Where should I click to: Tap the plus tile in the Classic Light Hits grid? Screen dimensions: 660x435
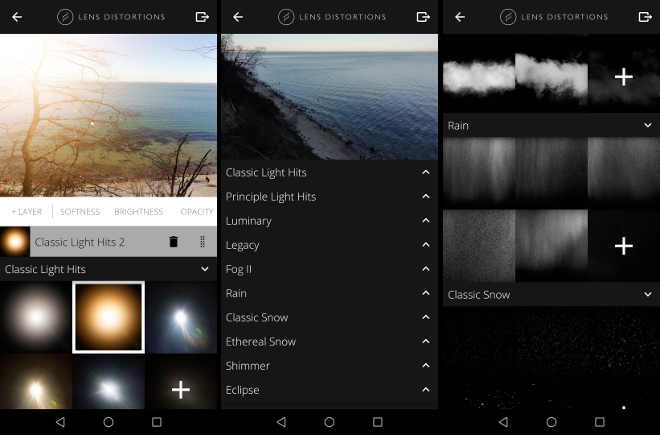pos(181,389)
